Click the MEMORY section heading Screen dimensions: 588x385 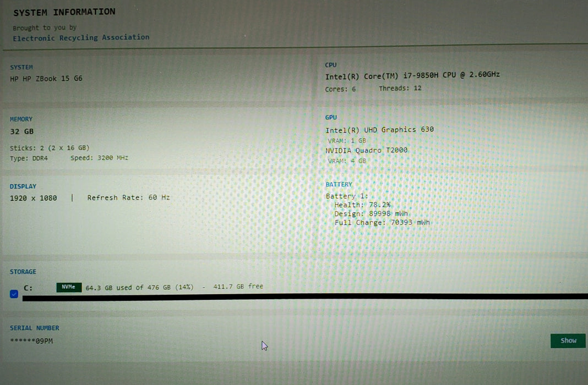coord(21,119)
